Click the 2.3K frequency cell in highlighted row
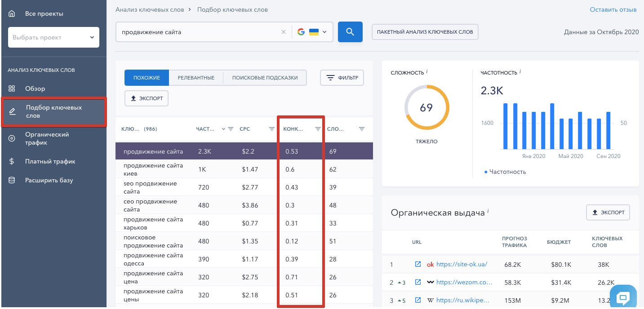The width and height of the screenshot is (644, 309). tap(204, 151)
